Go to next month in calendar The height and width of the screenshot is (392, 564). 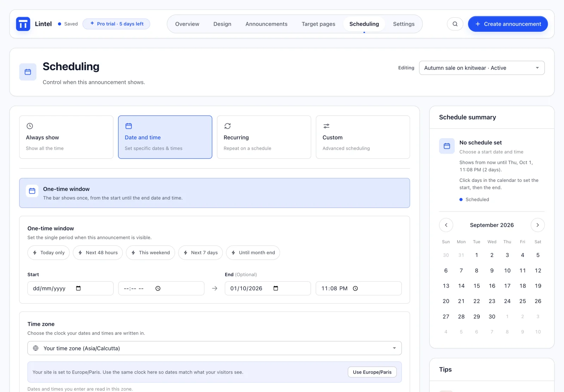click(538, 225)
